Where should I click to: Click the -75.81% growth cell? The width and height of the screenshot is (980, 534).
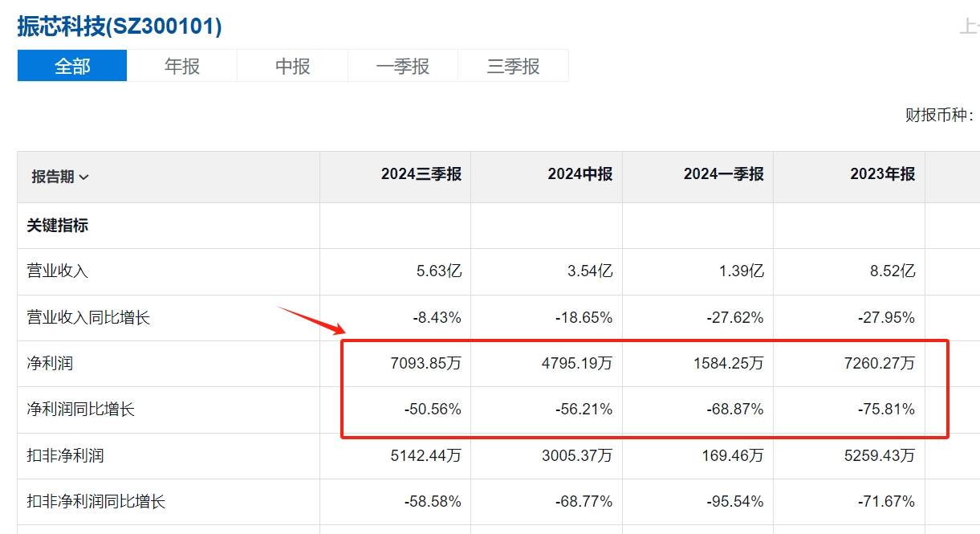[886, 410]
